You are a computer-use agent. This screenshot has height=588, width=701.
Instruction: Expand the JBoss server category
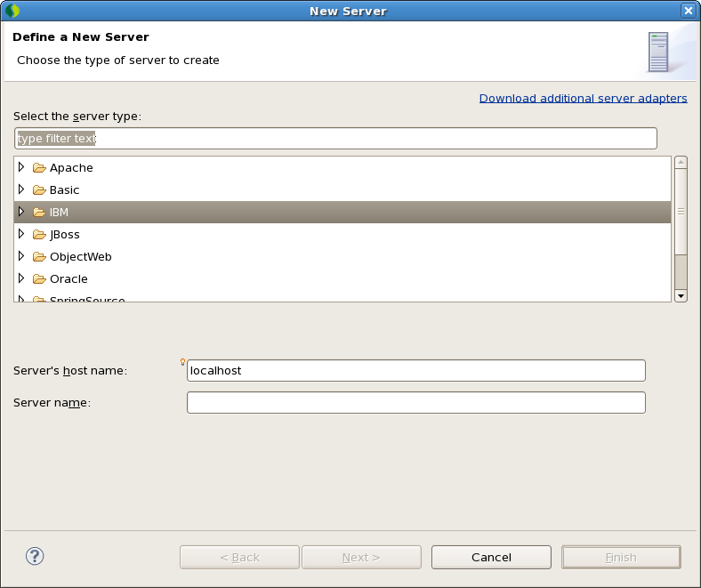coord(21,234)
